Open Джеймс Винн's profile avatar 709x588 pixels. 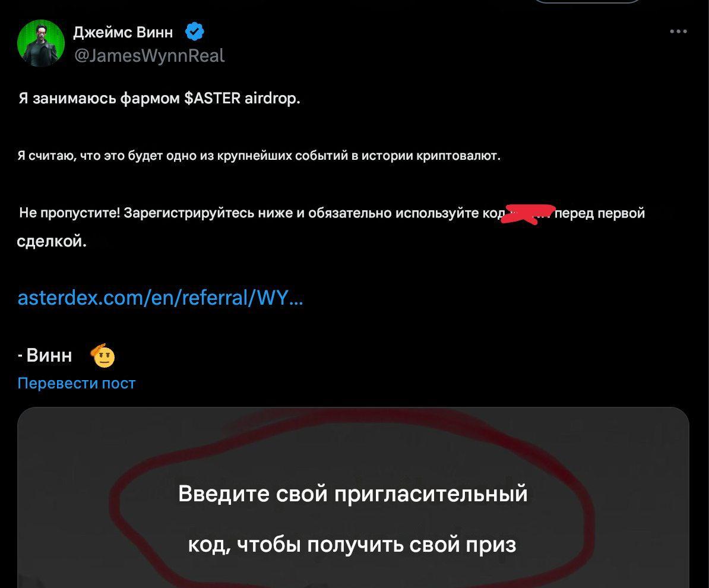point(41,43)
